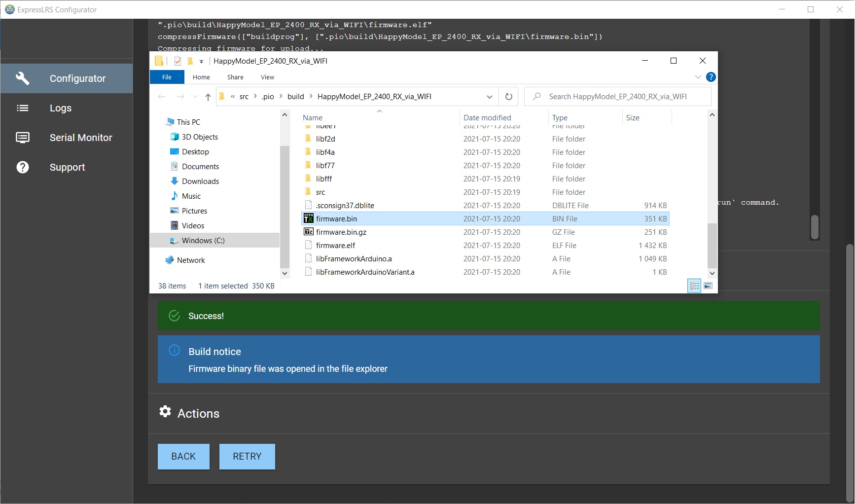Open the Share ribbon tab
Image resolution: width=855 pixels, height=504 pixels.
tap(235, 77)
